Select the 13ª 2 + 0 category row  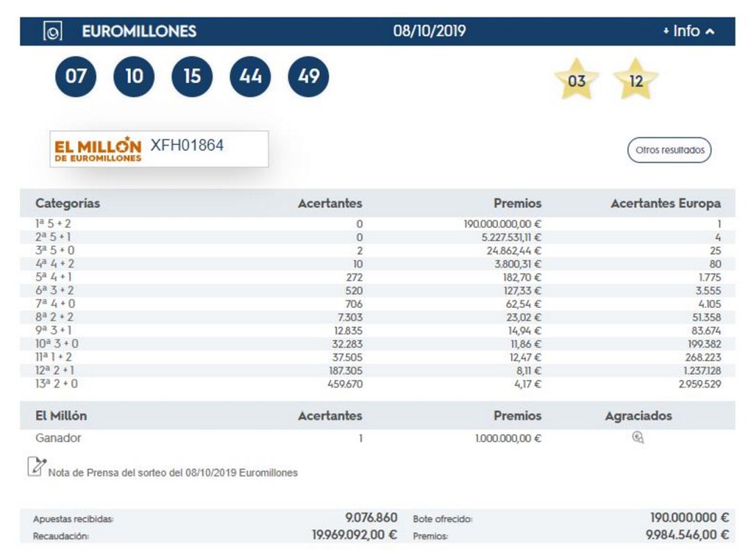(x=378, y=384)
